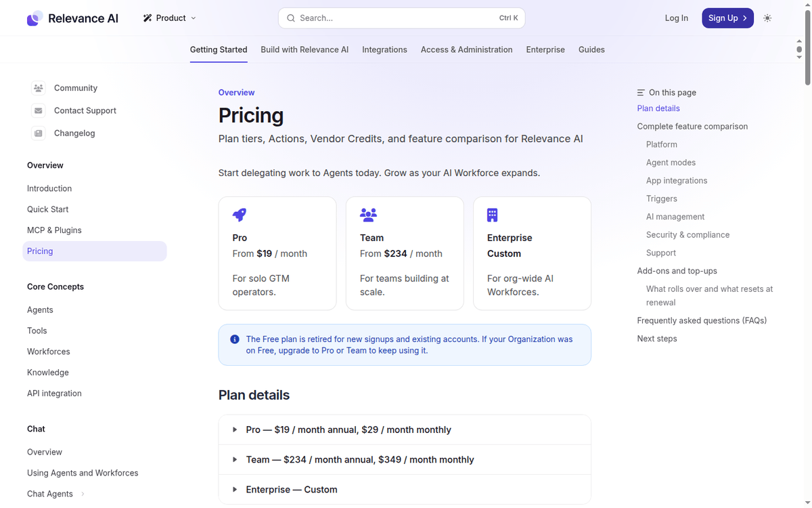The height and width of the screenshot is (508, 812).
Task: Go to Introduction in sidebar
Action: point(49,188)
